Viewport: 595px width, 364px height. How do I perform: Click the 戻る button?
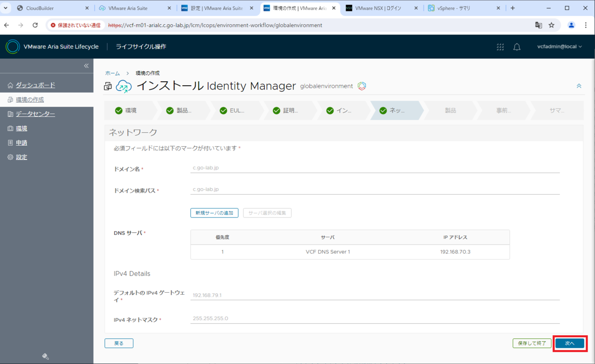pyautogui.click(x=119, y=343)
